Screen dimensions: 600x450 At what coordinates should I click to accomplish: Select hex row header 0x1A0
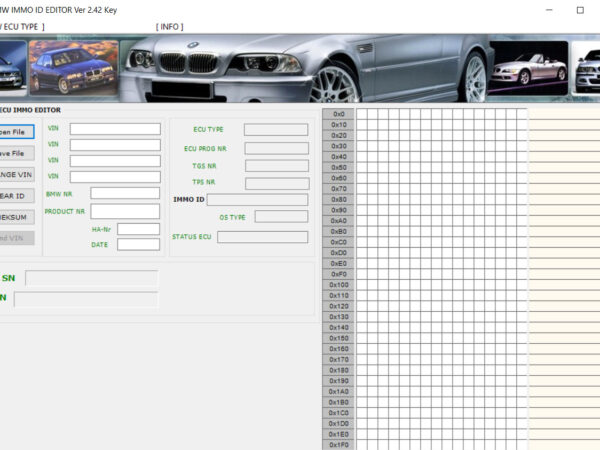[338, 392]
